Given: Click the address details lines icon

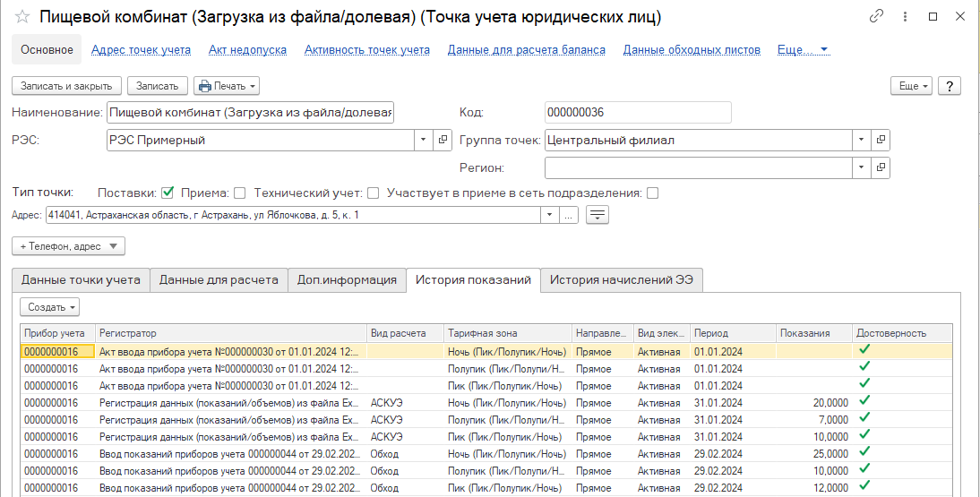Looking at the screenshot, I should (x=597, y=215).
